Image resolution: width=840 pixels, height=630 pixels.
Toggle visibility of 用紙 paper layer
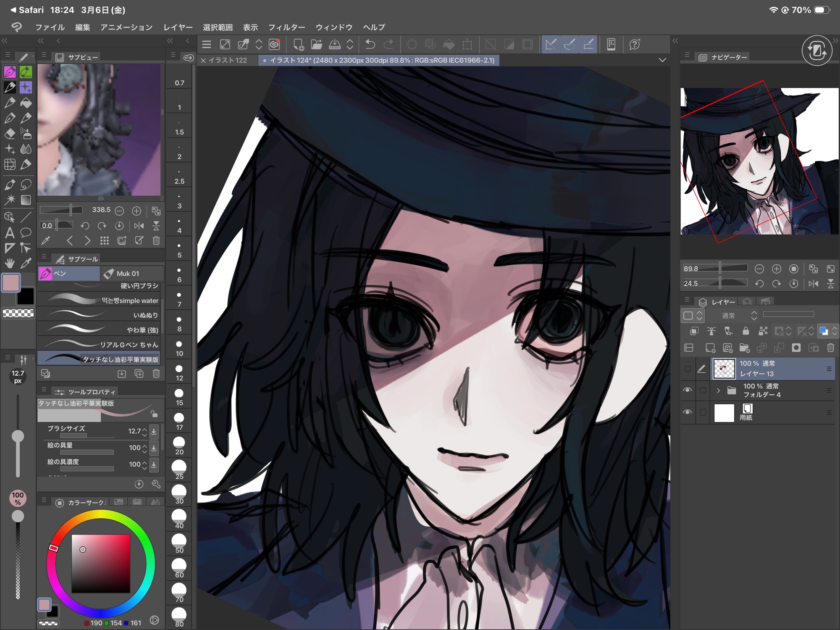point(688,412)
